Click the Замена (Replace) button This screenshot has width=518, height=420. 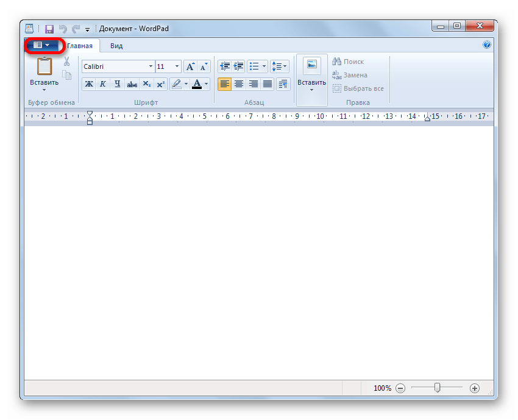349,75
